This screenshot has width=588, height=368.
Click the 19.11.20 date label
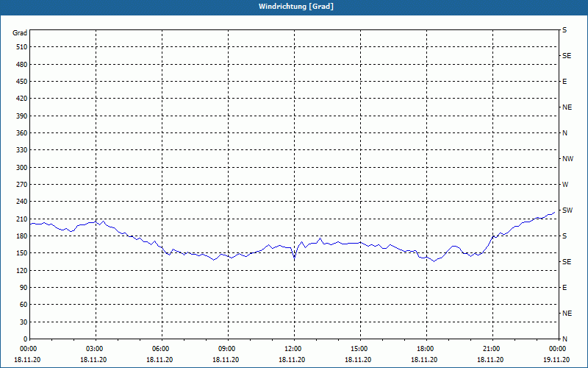(556, 360)
